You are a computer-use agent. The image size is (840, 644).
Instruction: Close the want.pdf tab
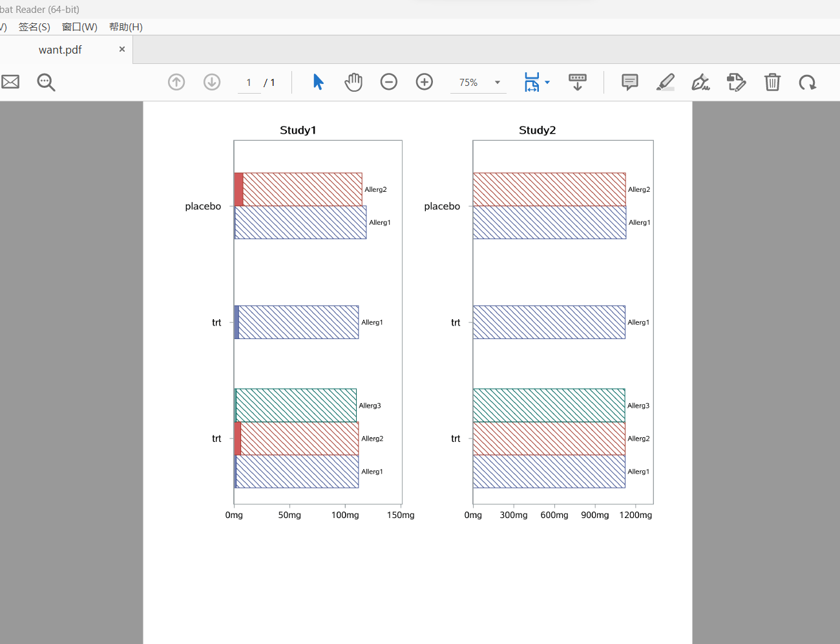[122, 49]
